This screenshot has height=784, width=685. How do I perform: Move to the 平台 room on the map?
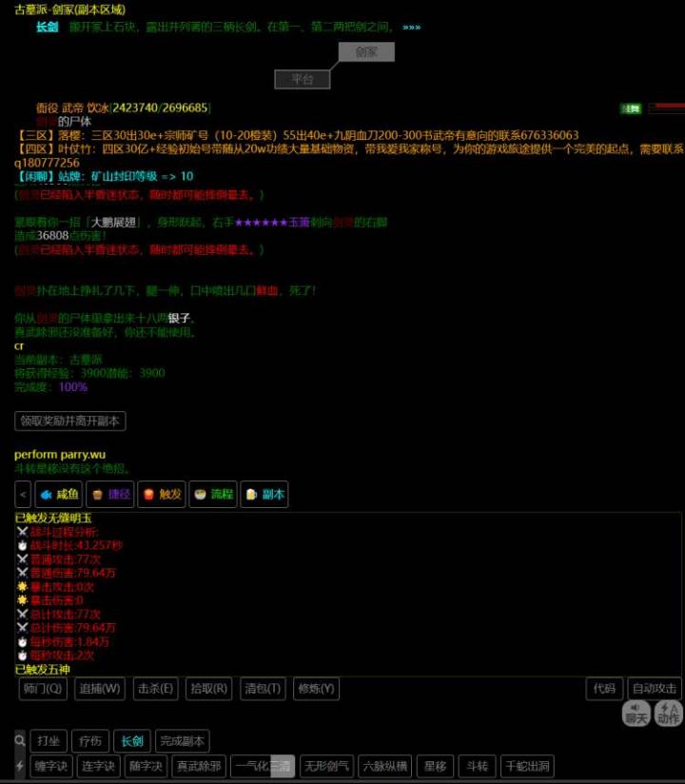click(303, 79)
